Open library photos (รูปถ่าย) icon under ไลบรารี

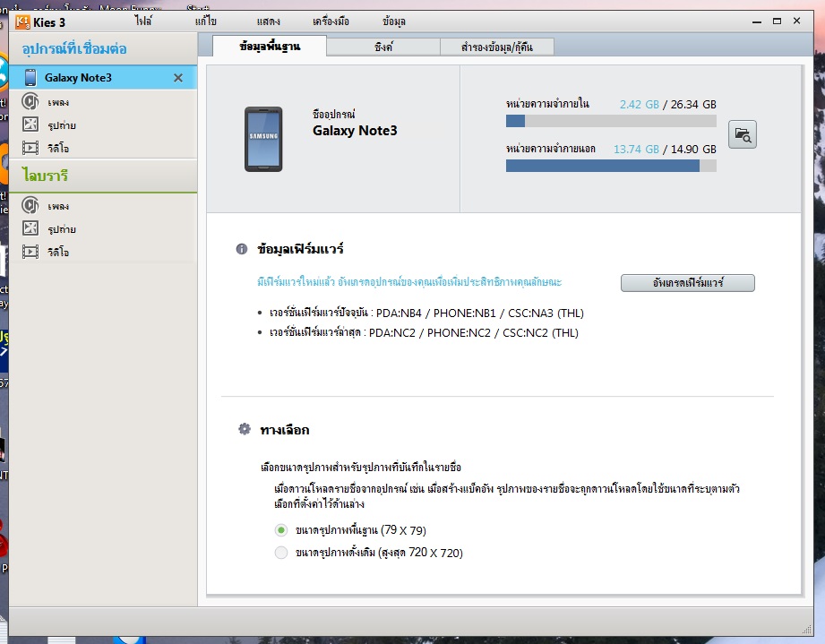pyautogui.click(x=30, y=228)
